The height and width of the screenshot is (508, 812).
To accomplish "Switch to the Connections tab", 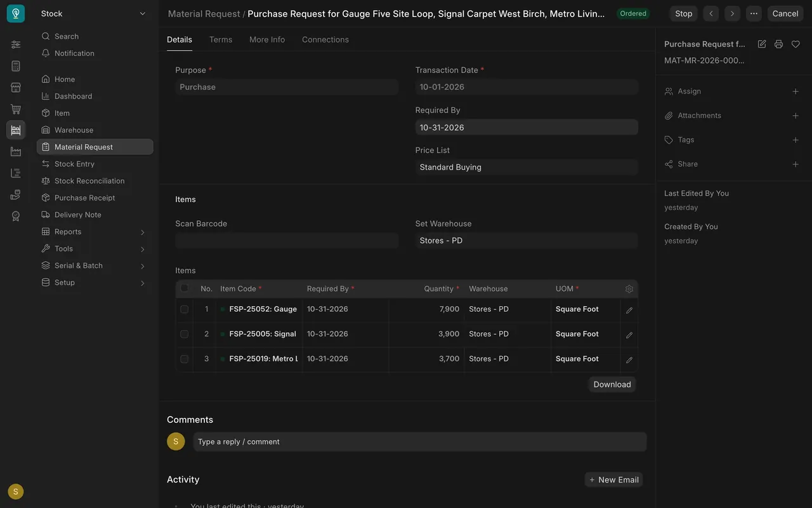I will coord(325,39).
